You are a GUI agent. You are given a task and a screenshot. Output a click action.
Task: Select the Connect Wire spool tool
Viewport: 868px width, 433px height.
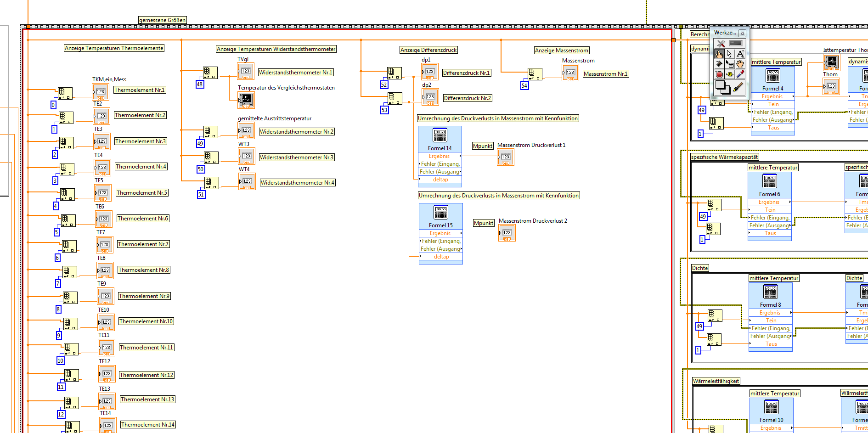click(x=719, y=64)
